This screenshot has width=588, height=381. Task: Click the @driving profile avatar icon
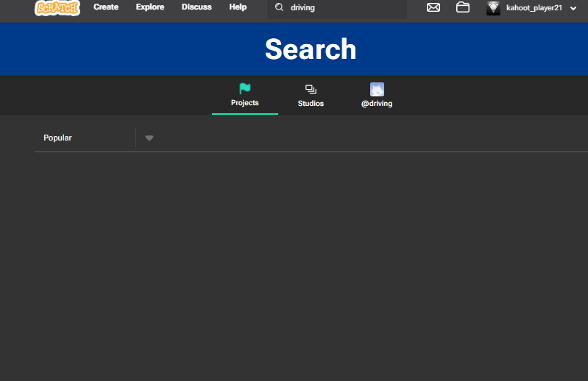[377, 90]
